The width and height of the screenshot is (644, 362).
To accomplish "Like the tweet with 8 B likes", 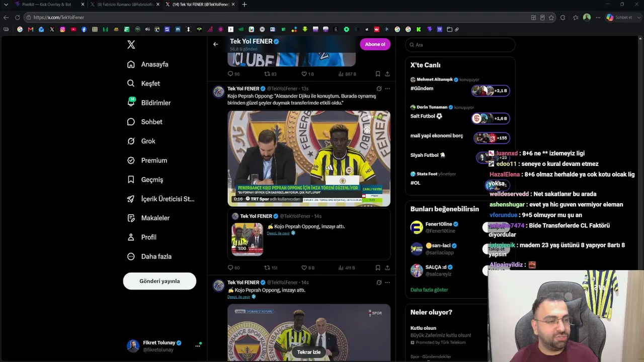I will click(x=307, y=268).
